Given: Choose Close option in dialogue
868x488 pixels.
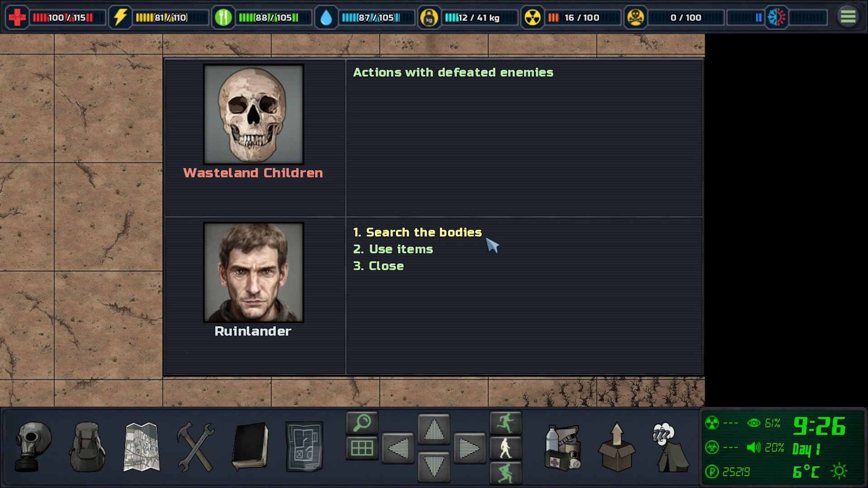Looking at the screenshot, I should (x=378, y=266).
